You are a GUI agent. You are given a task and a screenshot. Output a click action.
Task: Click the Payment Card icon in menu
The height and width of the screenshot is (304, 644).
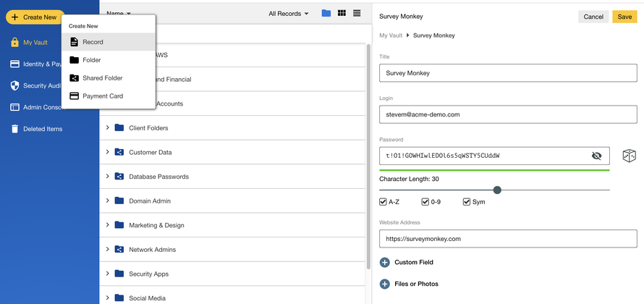74,96
